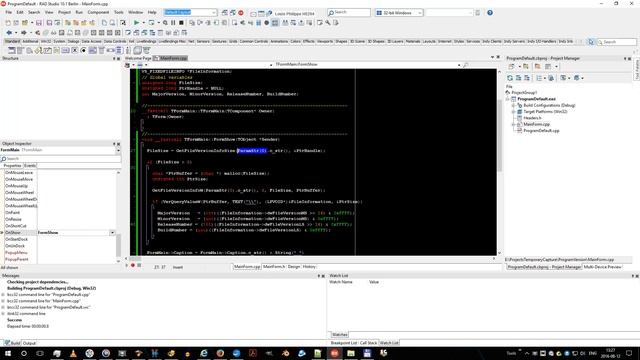
Task: Click the New items icon in toolbar
Action: [x=8, y=23]
